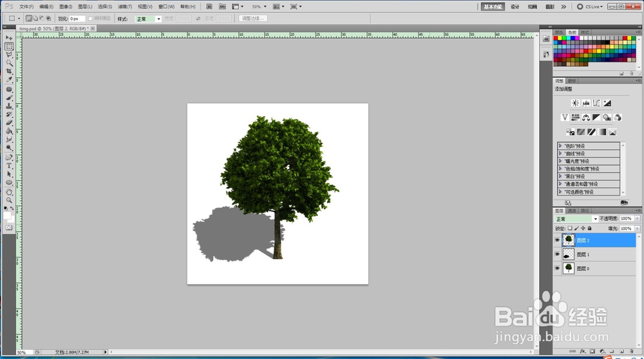Select the Path Selection tool
644x359 pixels.
click(x=9, y=174)
